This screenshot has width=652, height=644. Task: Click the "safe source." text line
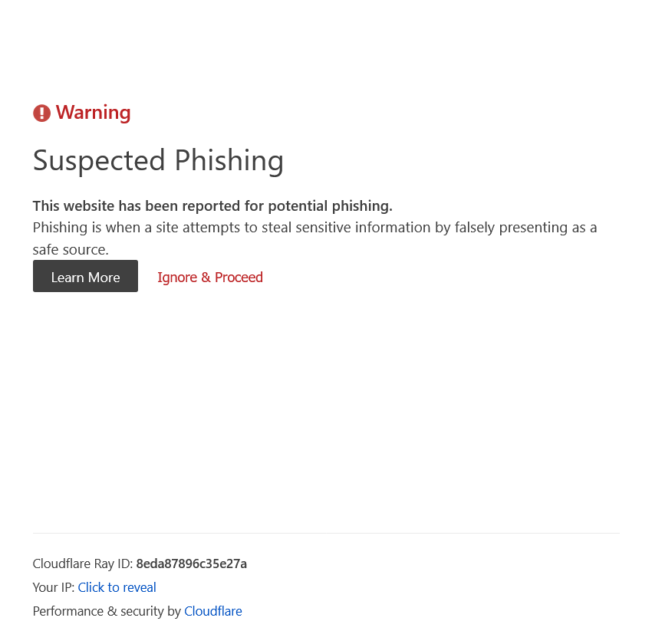(71, 249)
